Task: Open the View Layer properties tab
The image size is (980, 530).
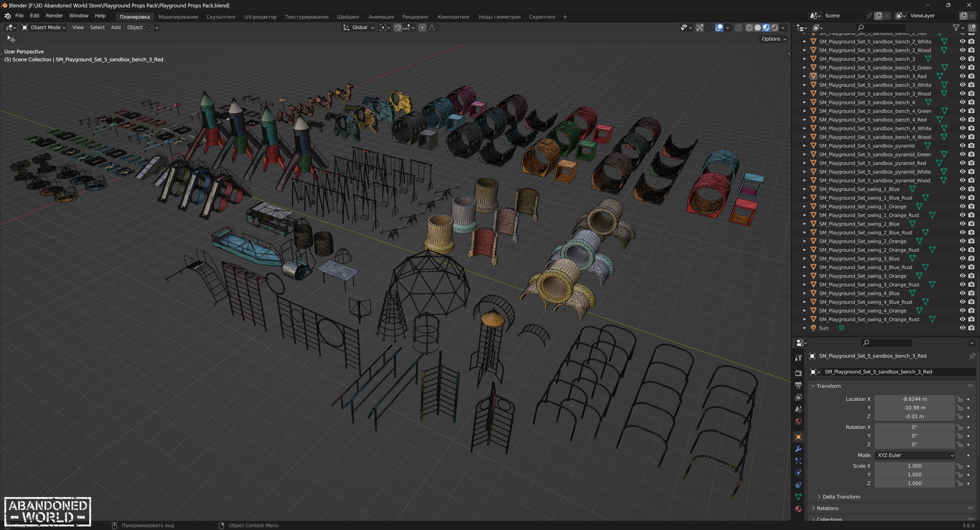Action: 798,397
